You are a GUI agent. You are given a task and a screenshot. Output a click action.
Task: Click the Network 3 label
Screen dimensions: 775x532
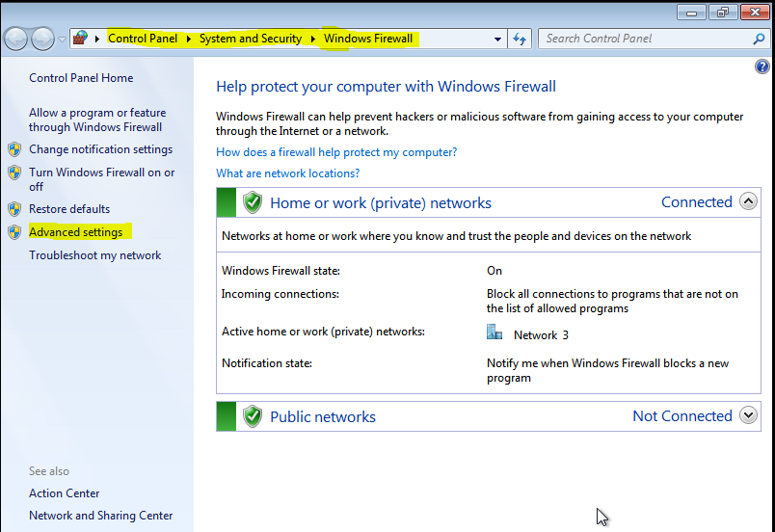(541, 335)
